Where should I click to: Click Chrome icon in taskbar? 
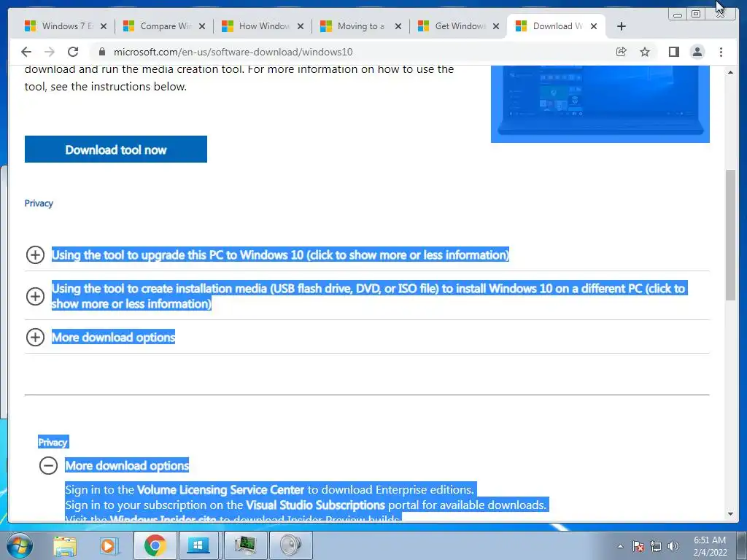click(155, 545)
